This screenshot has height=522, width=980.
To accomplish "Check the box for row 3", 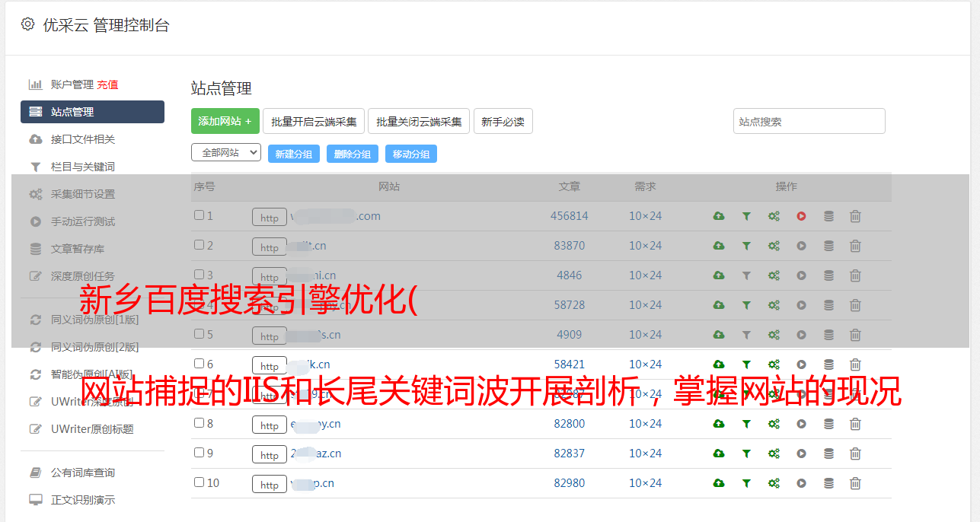I will [199, 275].
